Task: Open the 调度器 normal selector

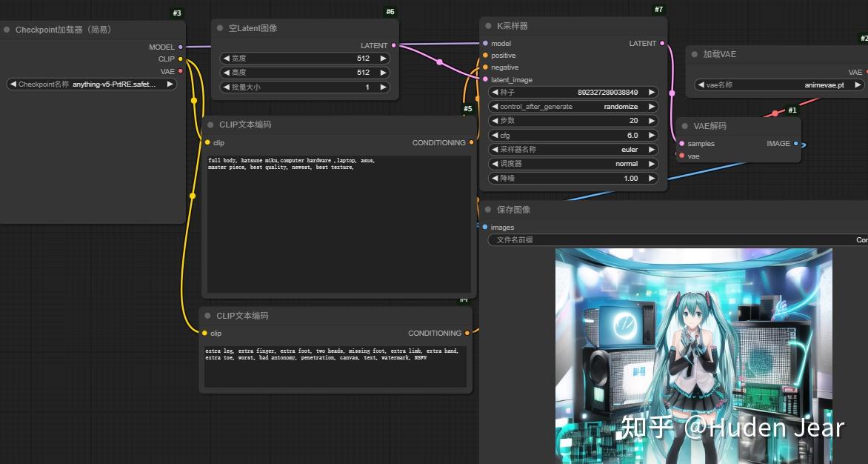Action: point(573,164)
